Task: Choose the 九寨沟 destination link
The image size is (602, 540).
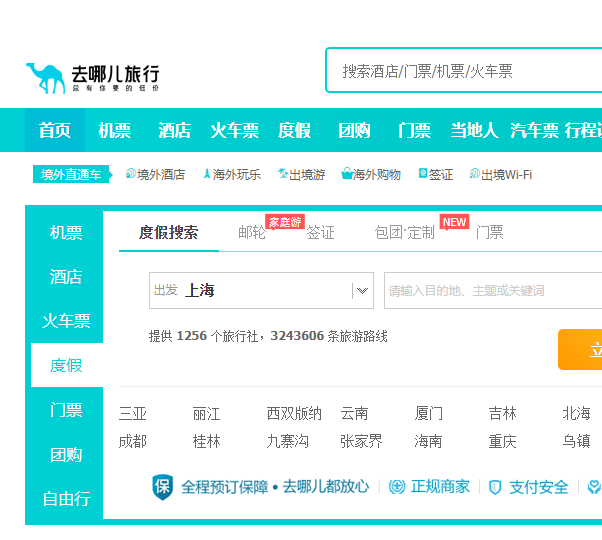Action: (288, 441)
